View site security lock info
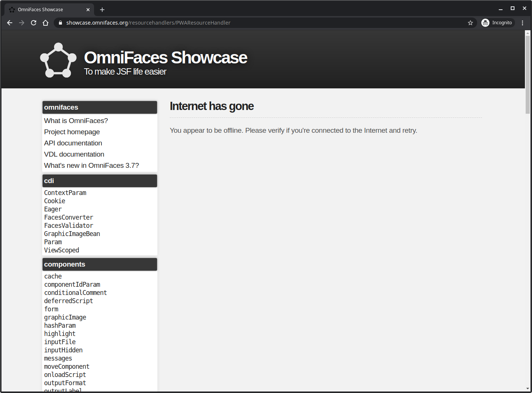532x393 pixels. point(60,23)
